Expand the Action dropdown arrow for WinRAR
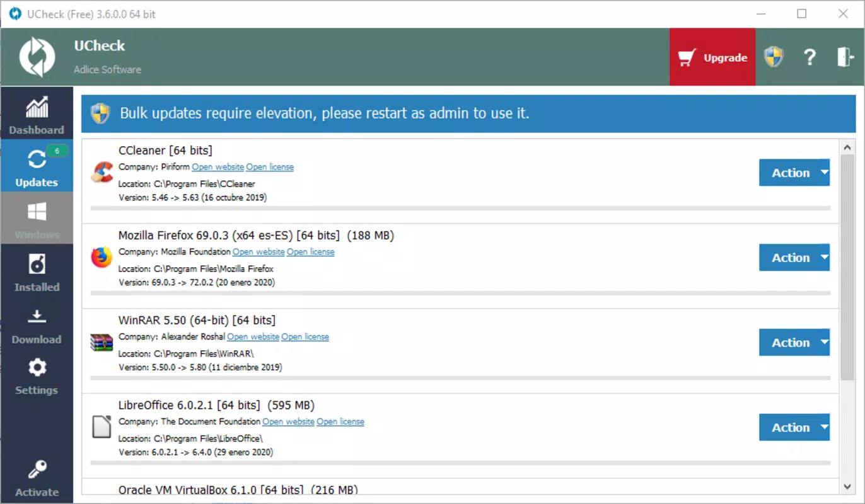Viewport: 865px width, 504px height. pos(824,342)
